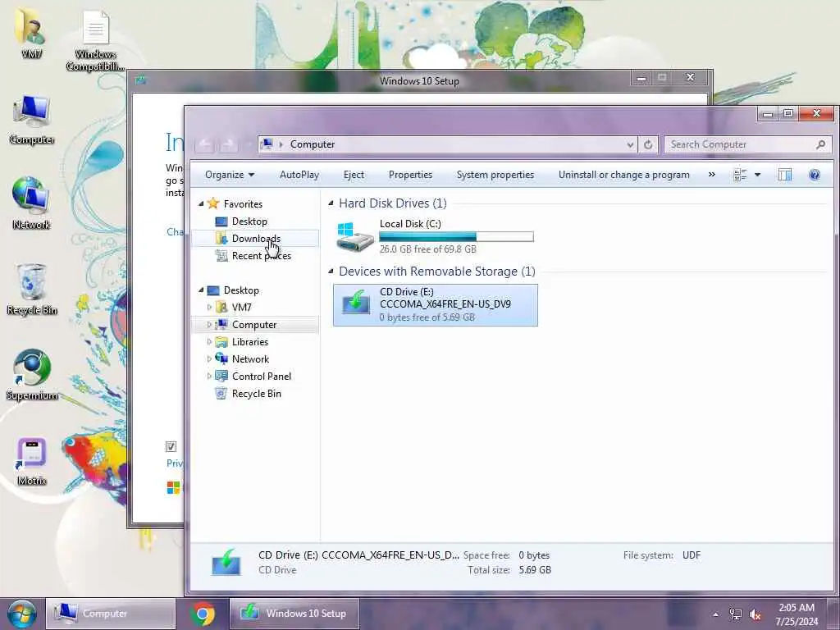Click the Search Computer field
This screenshot has width=840, height=630.
[x=747, y=144]
